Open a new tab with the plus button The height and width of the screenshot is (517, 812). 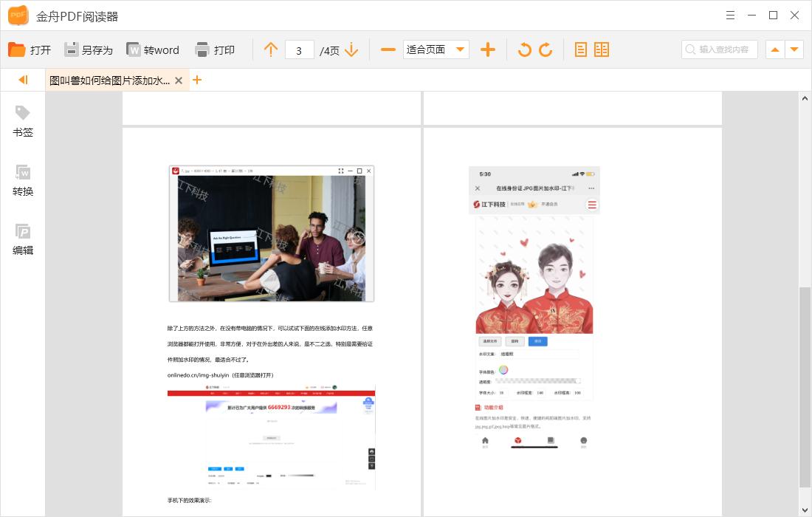click(197, 80)
